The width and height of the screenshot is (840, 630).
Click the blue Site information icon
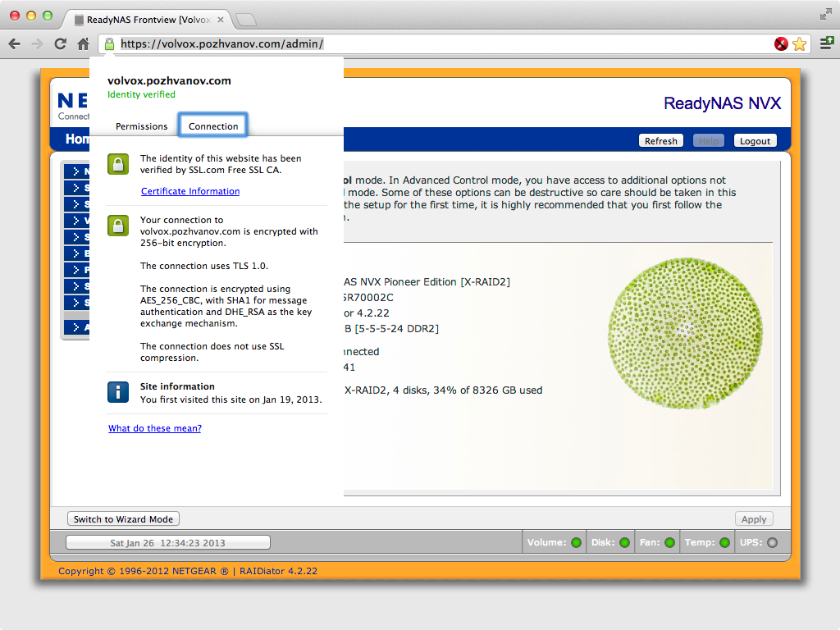[x=118, y=392]
